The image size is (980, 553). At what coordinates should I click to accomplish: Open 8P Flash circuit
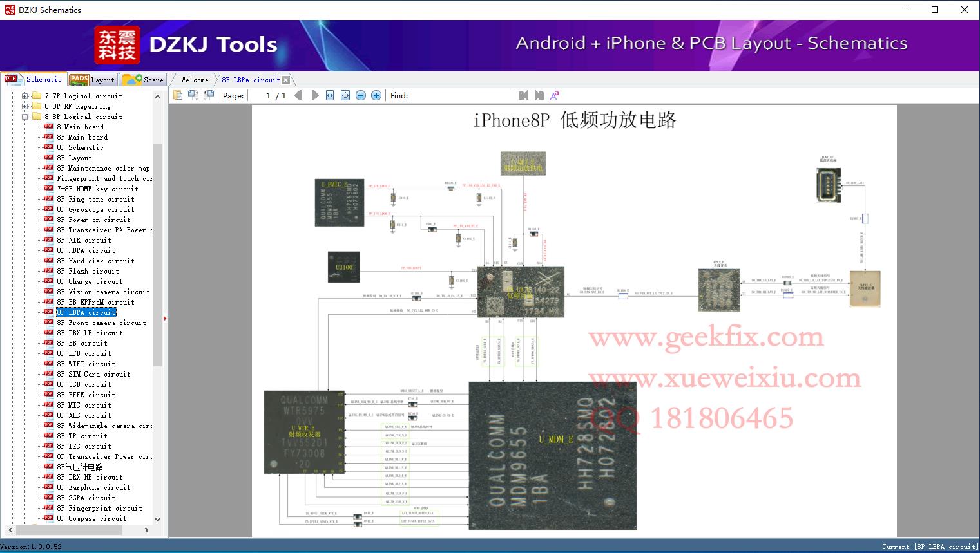point(88,271)
